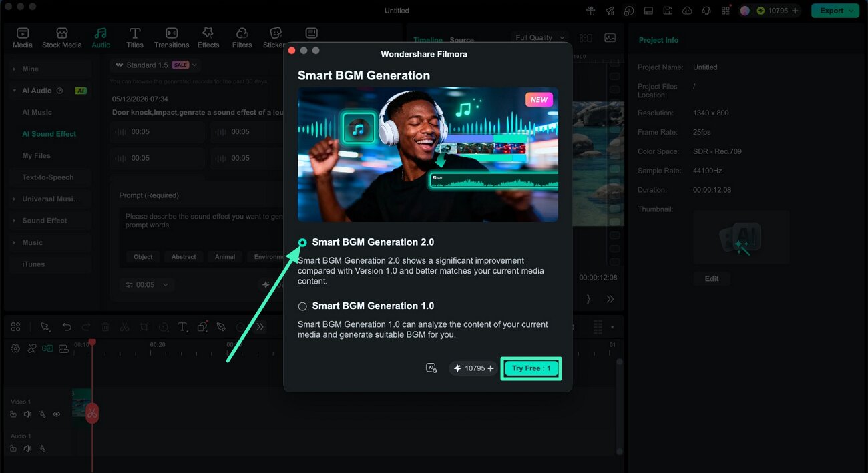Open the AI usage info icon in dialog

point(431,368)
